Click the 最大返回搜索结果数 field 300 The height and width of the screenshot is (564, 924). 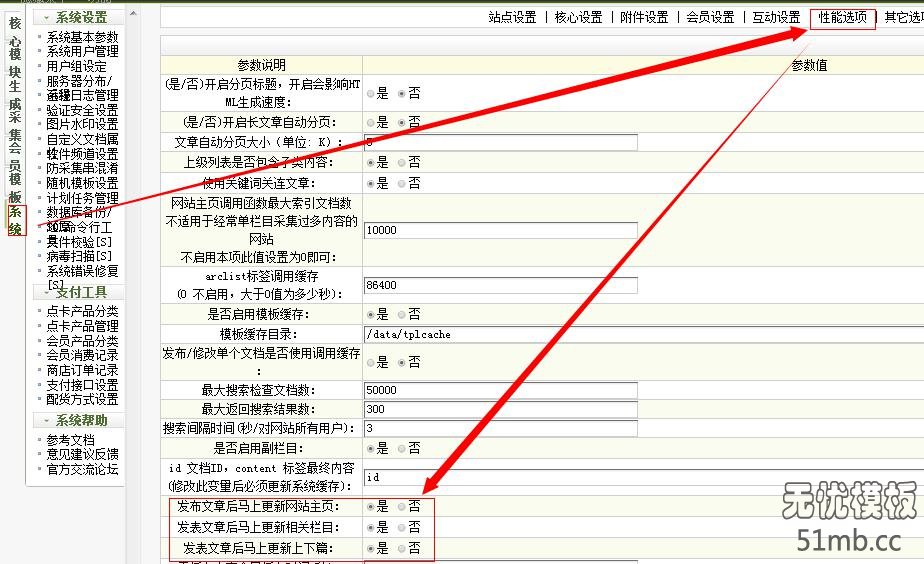[x=501, y=409]
